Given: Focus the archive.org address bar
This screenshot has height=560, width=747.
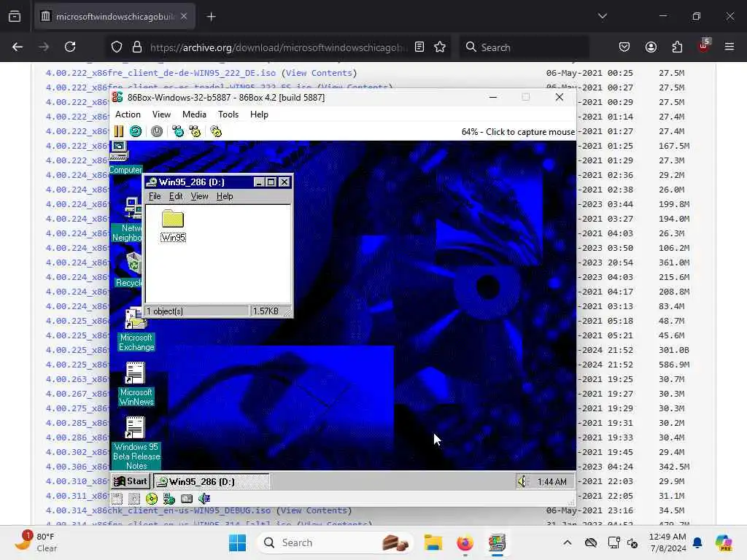Looking at the screenshot, I should tap(279, 47).
